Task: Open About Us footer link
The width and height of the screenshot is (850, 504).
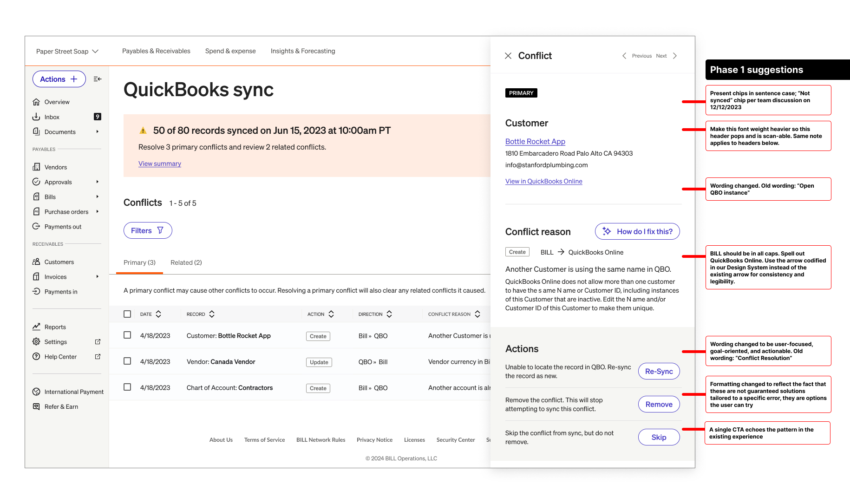Action: [x=221, y=440]
